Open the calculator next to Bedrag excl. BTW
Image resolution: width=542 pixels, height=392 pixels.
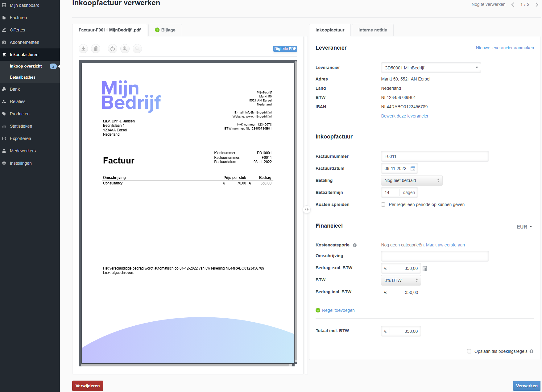click(x=425, y=268)
